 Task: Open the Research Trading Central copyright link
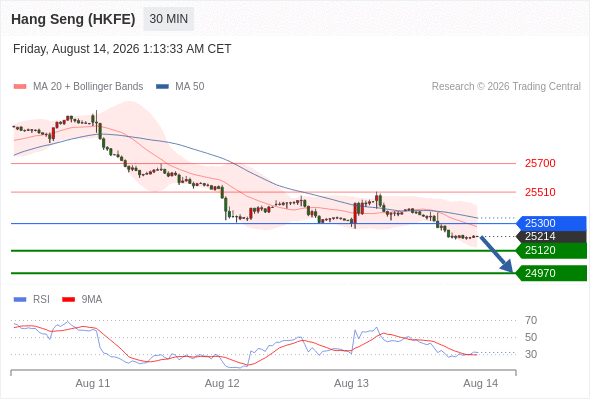coord(506,87)
